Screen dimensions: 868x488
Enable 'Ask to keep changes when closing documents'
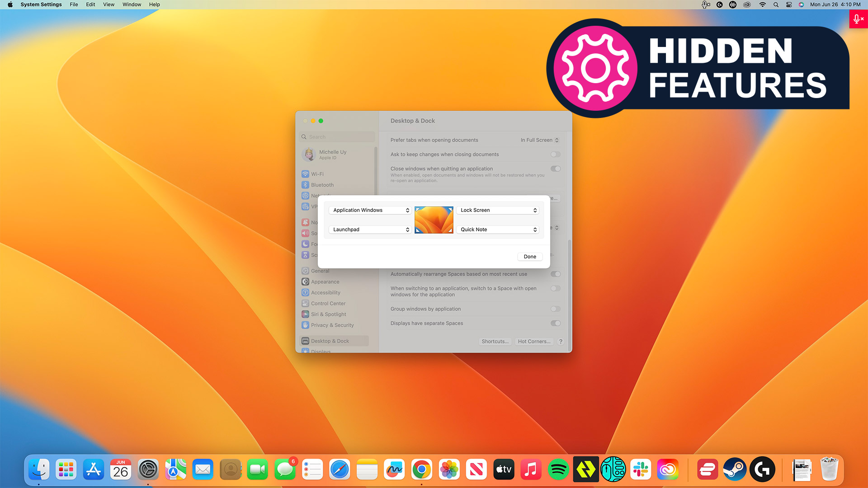555,154
